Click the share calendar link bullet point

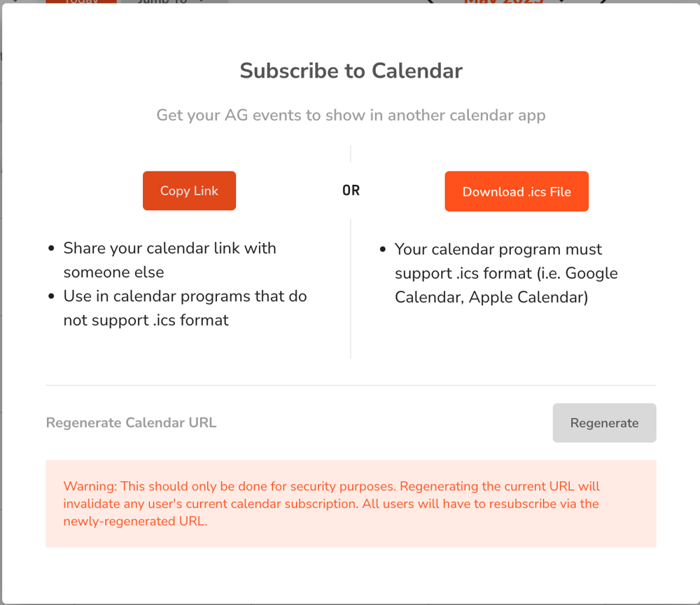coord(170,261)
